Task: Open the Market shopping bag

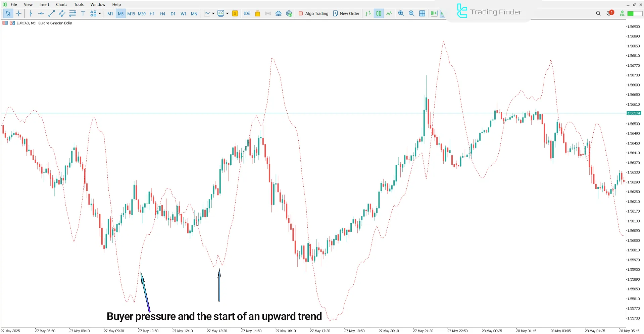Action: (x=257, y=13)
